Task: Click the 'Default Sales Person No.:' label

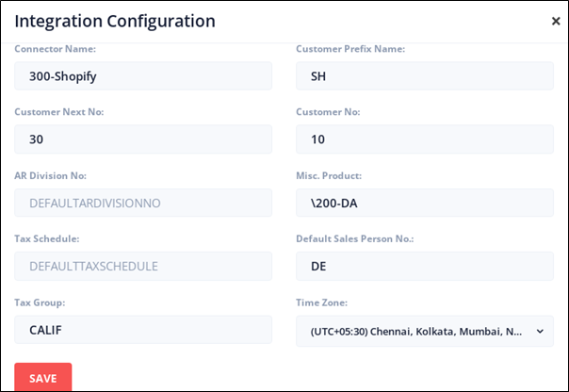Action: (x=355, y=238)
